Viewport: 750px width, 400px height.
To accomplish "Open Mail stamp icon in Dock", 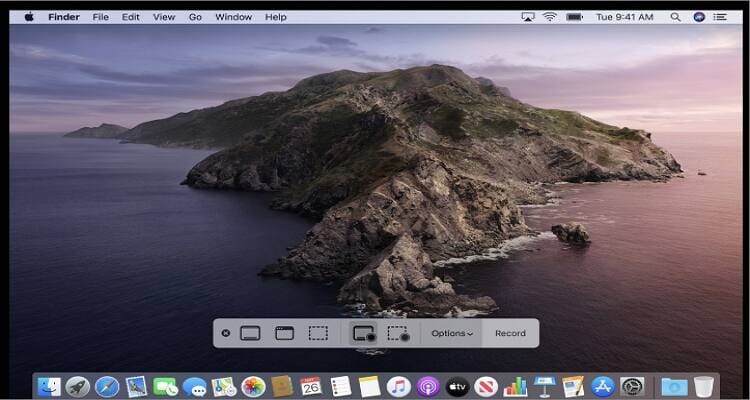I will coord(136,387).
